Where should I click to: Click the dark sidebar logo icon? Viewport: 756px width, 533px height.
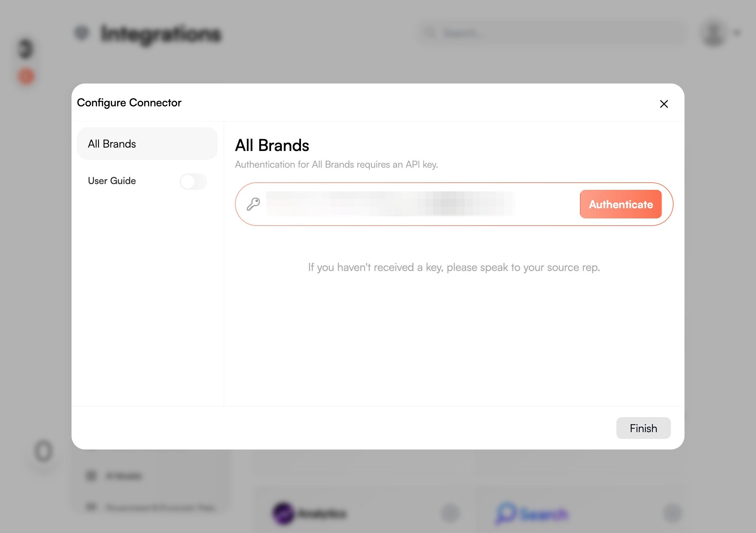point(26,49)
